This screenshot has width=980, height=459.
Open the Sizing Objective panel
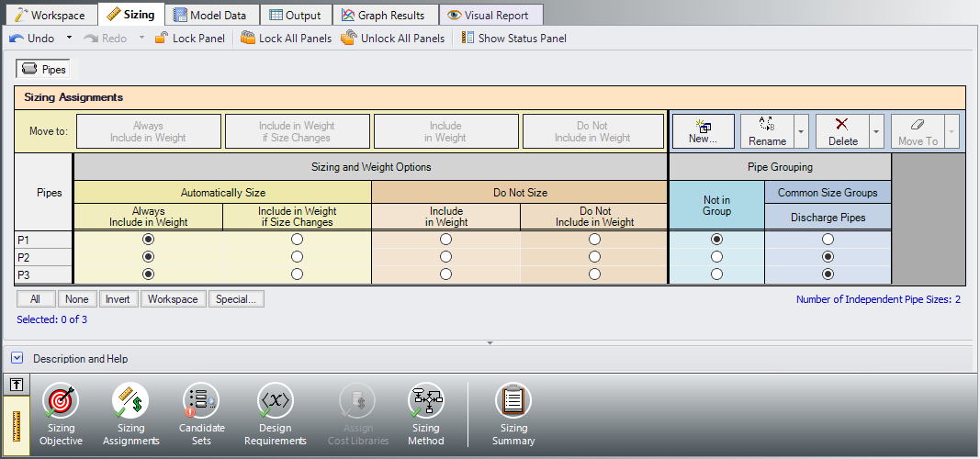pyautogui.click(x=61, y=415)
